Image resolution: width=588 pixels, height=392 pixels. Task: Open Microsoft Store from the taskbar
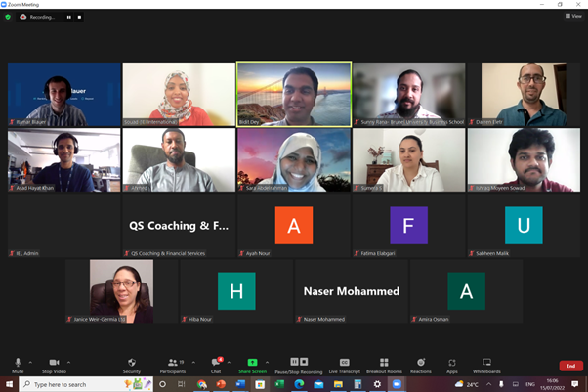click(x=260, y=384)
